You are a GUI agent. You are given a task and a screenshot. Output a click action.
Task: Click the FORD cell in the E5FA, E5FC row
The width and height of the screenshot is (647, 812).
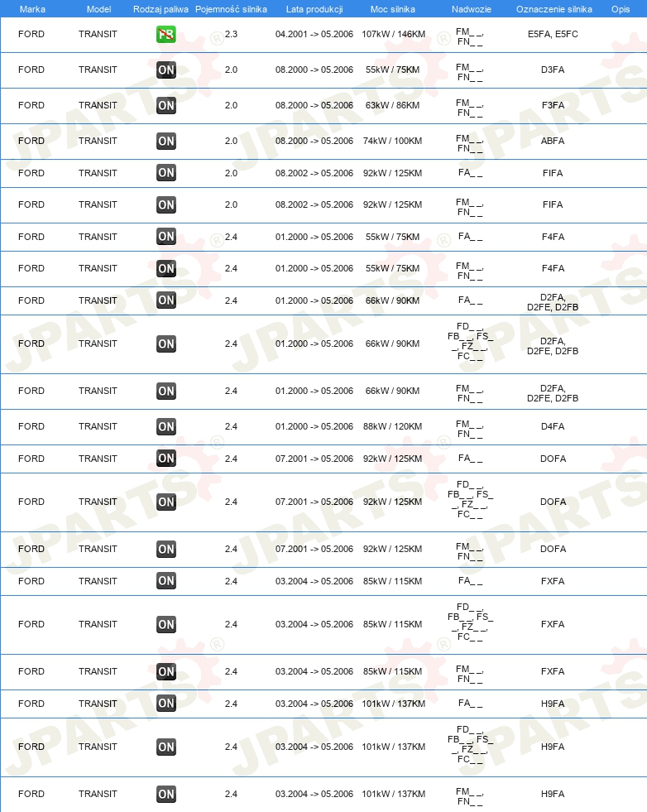31,34
